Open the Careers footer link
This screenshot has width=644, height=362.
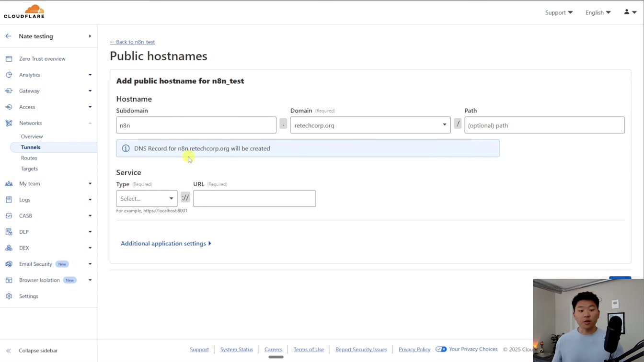click(x=273, y=350)
